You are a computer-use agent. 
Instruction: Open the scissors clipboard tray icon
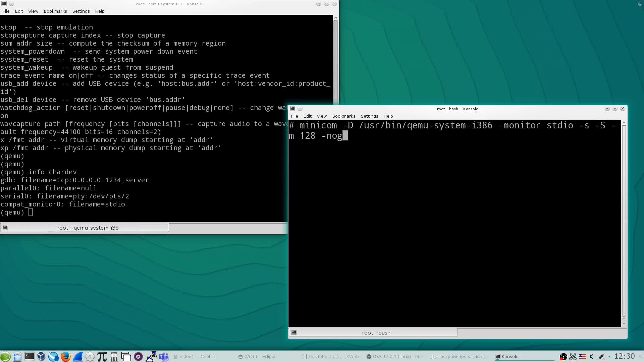[x=573, y=357]
